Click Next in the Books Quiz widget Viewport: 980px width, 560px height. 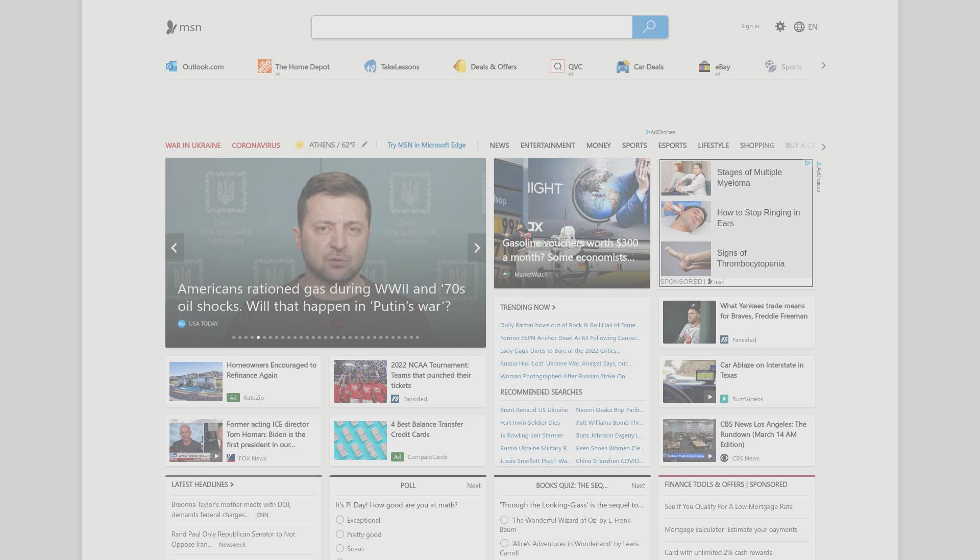(x=638, y=485)
